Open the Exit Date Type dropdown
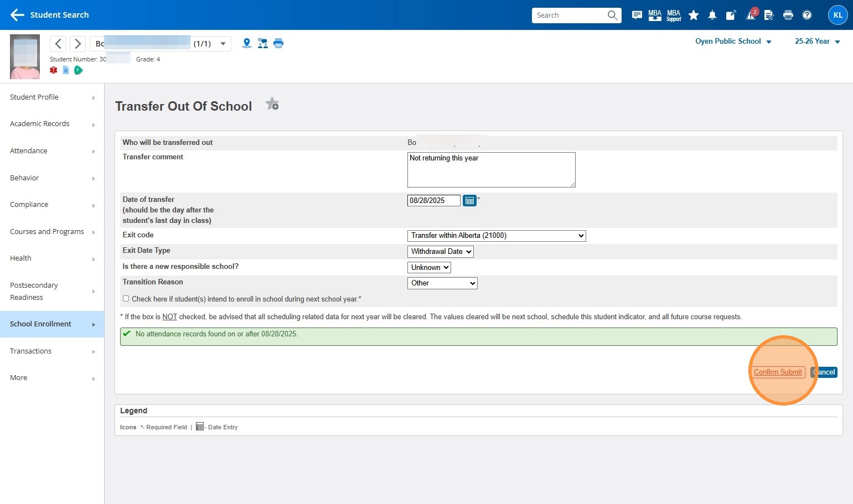 [440, 252]
